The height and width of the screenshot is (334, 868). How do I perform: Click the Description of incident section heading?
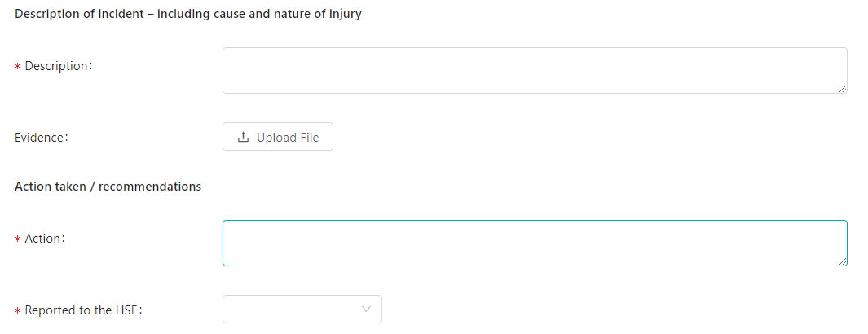[188, 15]
